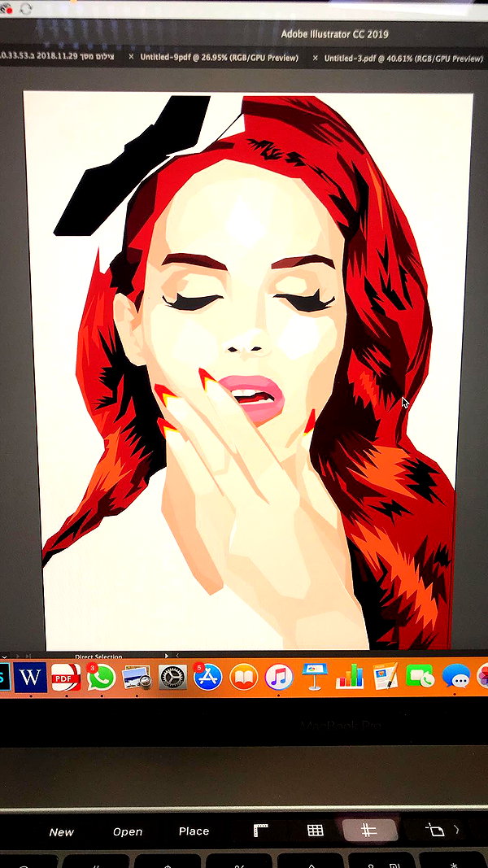Tap New on the Touch Bar

(x=62, y=831)
